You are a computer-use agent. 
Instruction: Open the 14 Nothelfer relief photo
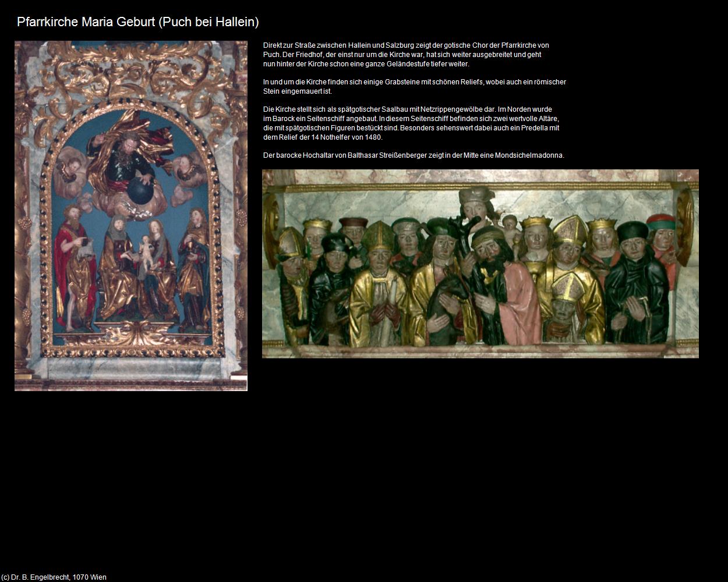click(480, 264)
